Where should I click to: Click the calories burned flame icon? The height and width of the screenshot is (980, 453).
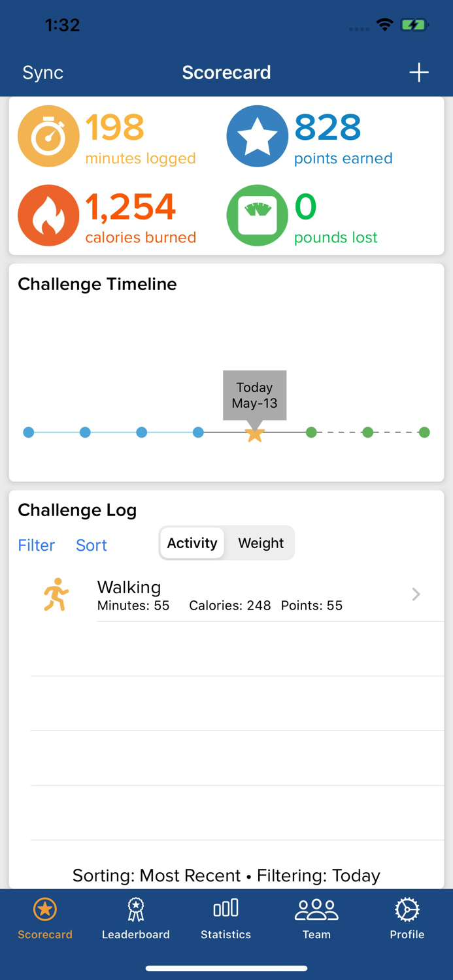click(x=48, y=216)
